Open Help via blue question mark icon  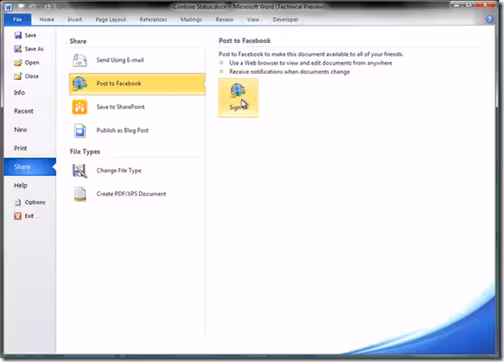tap(490, 19)
